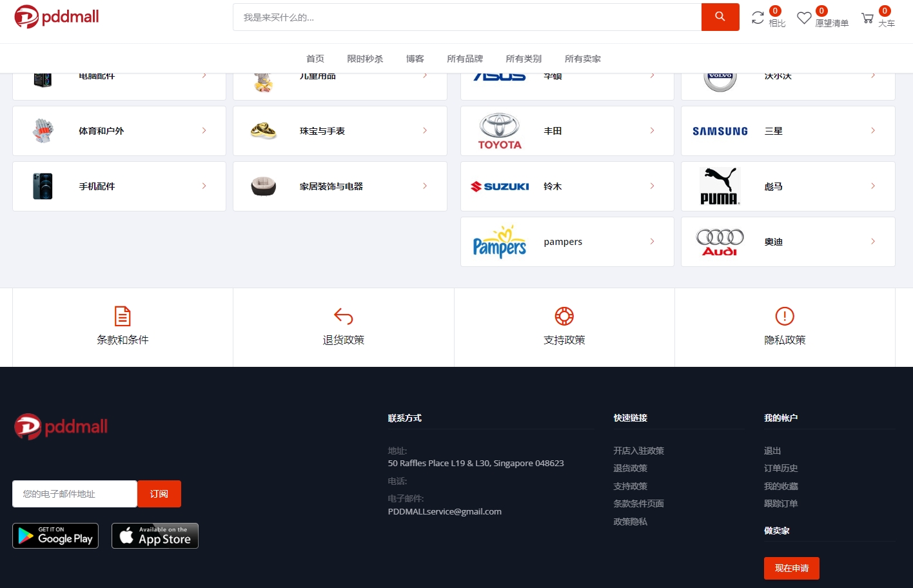
Task: Click the pddmall logo in the header
Action: [57, 17]
